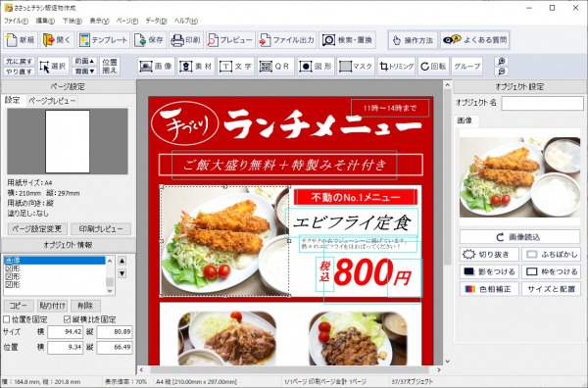Toggle 縦横比を固定 checkbox
Screen dimensions: 588x388
tap(67, 319)
